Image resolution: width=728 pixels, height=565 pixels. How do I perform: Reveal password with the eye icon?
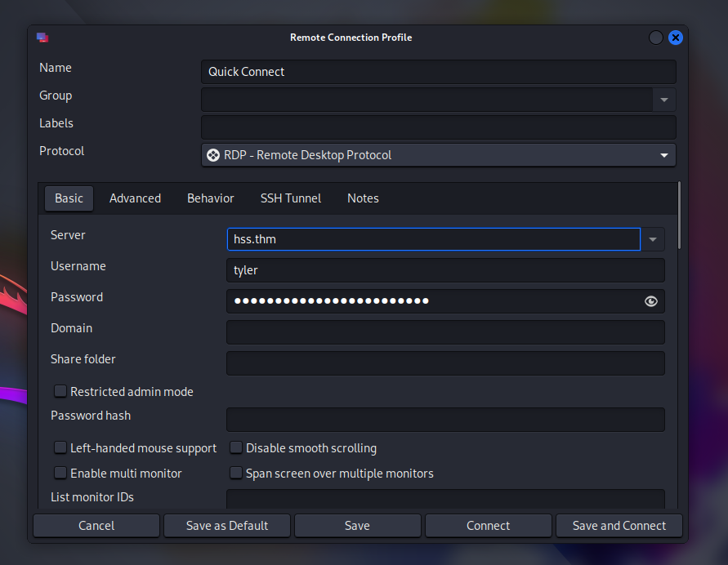tap(650, 301)
